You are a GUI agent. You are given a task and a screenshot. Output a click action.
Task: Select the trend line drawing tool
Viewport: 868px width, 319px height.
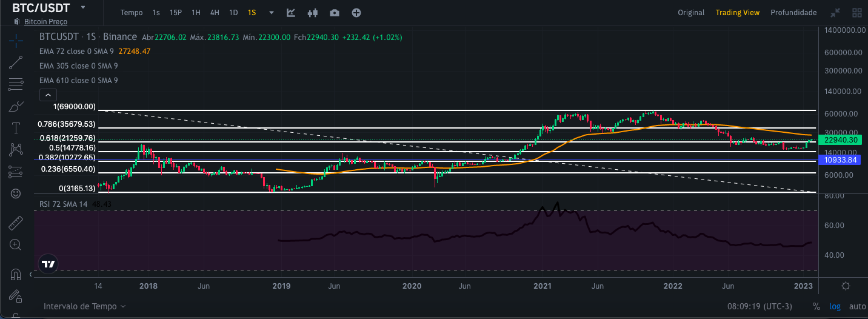16,61
